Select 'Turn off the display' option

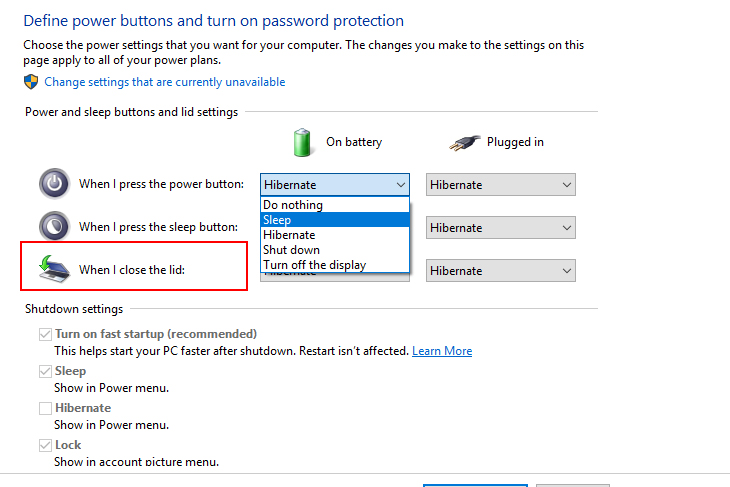click(314, 265)
